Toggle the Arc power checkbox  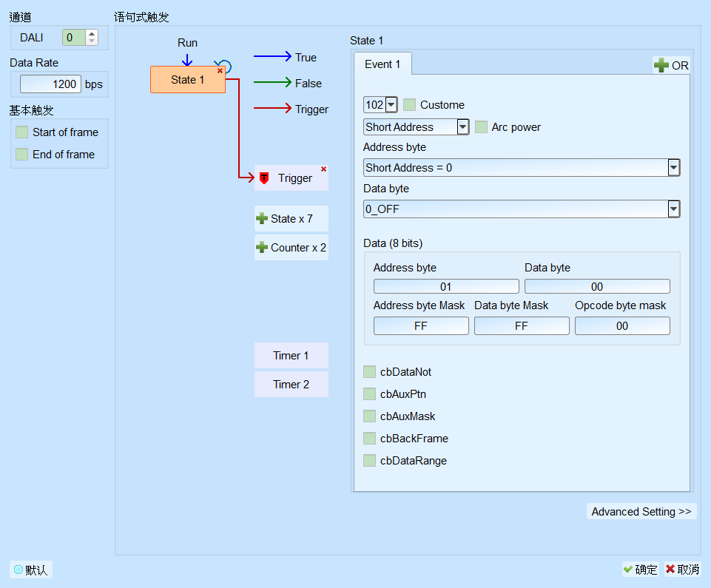click(481, 127)
